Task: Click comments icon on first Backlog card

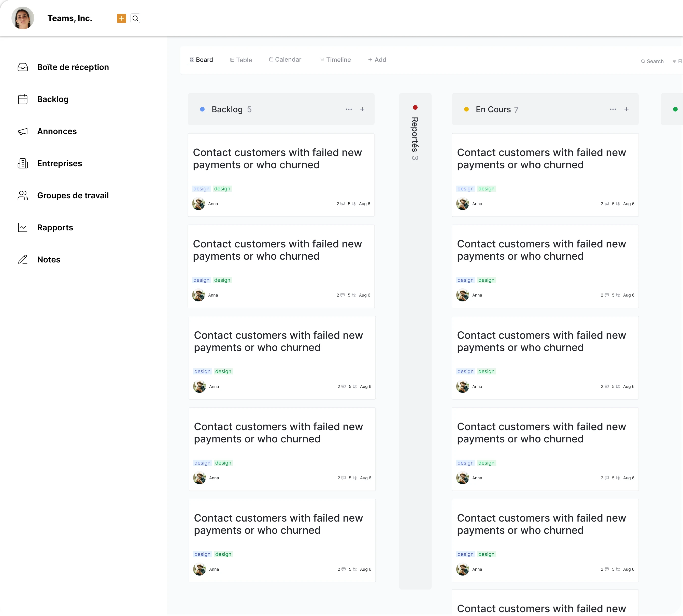Action: point(343,204)
